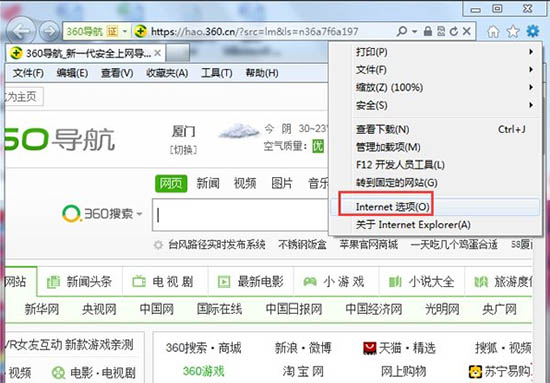Click the 天猫 red logo icon
This screenshot has height=383, width=550.
tap(370, 348)
